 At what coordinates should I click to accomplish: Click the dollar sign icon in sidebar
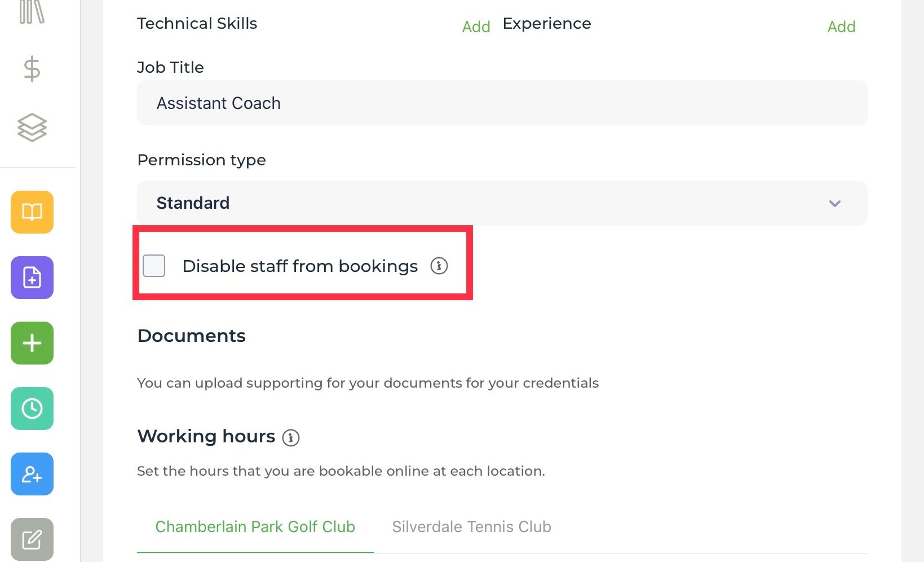pos(32,69)
